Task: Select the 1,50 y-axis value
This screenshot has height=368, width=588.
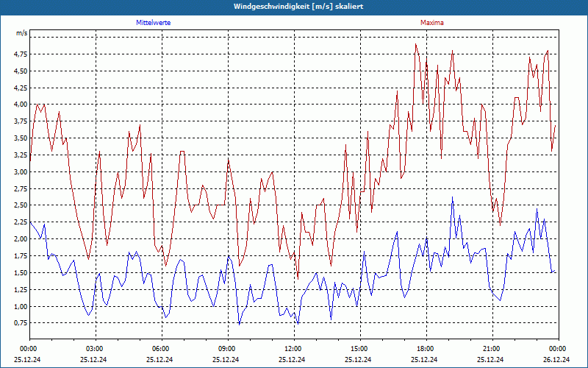Action: (x=21, y=272)
